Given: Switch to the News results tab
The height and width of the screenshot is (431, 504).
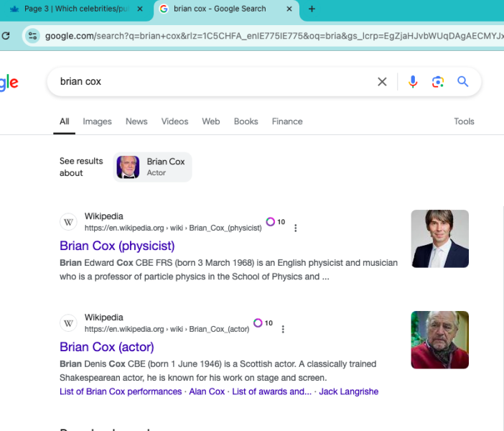Looking at the screenshot, I should coord(136,121).
